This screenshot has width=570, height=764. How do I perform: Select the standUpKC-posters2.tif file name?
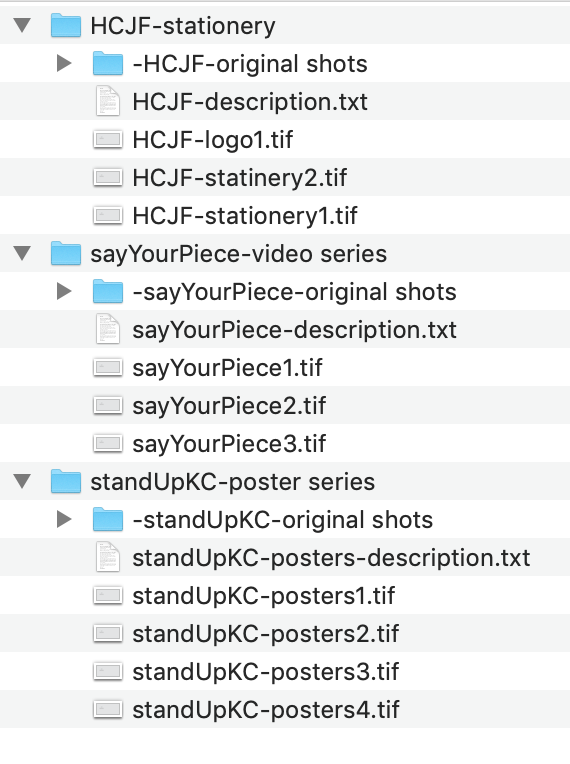266,634
